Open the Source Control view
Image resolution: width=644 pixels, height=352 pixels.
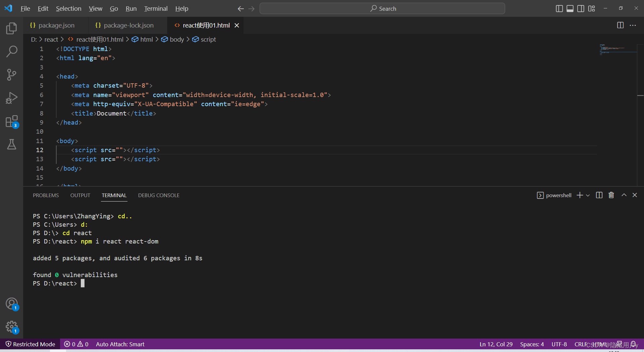[11, 75]
